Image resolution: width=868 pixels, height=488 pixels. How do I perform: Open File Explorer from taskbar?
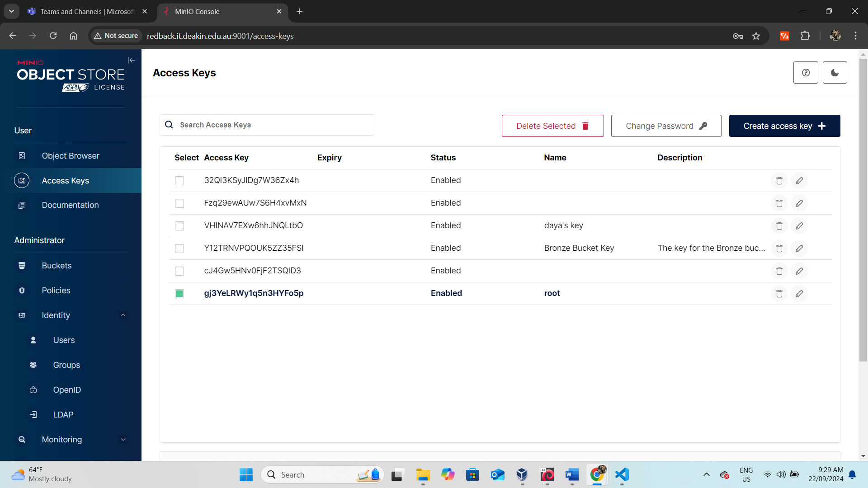click(423, 474)
